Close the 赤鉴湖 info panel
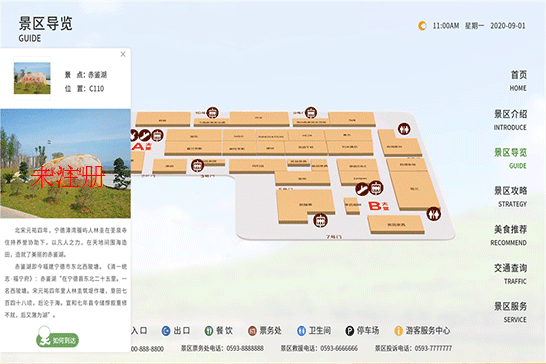Screen dimensions: 546x364 (x=123, y=54)
